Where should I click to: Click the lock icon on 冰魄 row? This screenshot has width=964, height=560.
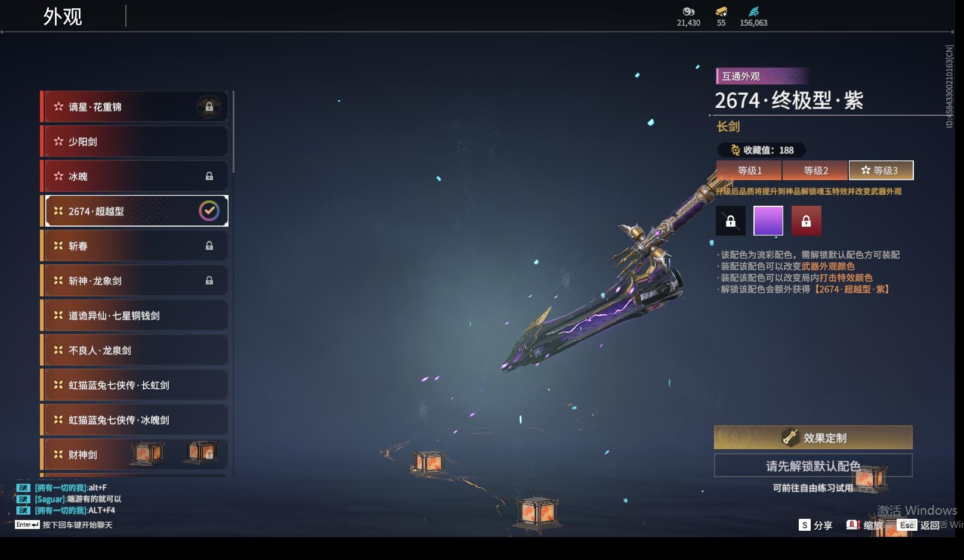209,176
